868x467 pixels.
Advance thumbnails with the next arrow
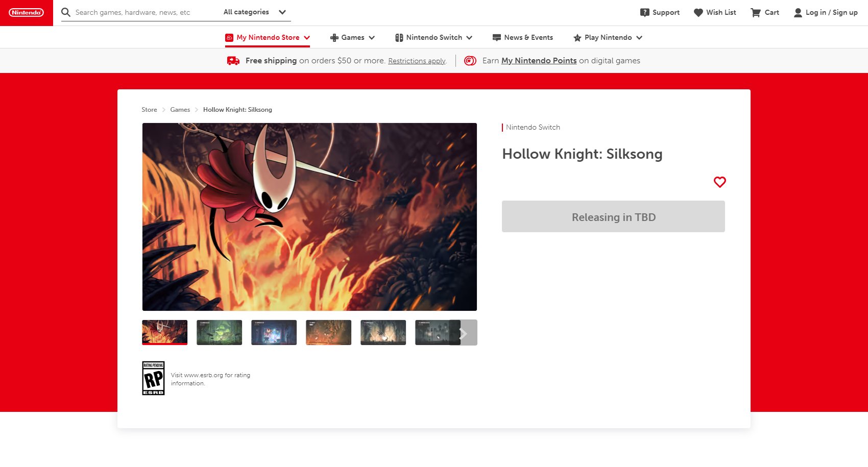click(x=463, y=333)
